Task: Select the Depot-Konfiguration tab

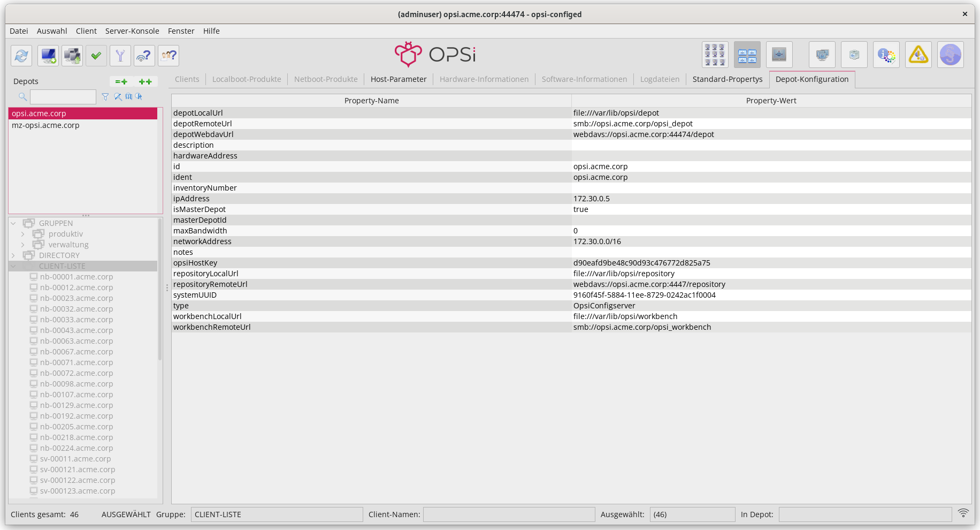Action: [812, 79]
